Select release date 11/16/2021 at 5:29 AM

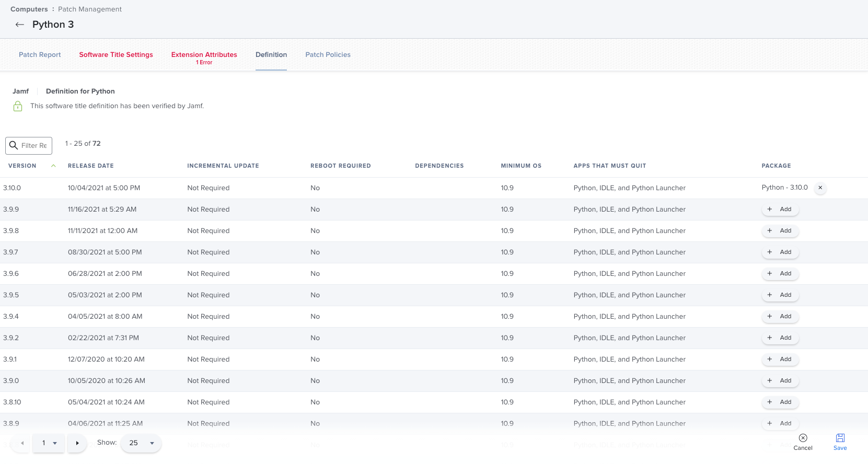(x=102, y=209)
